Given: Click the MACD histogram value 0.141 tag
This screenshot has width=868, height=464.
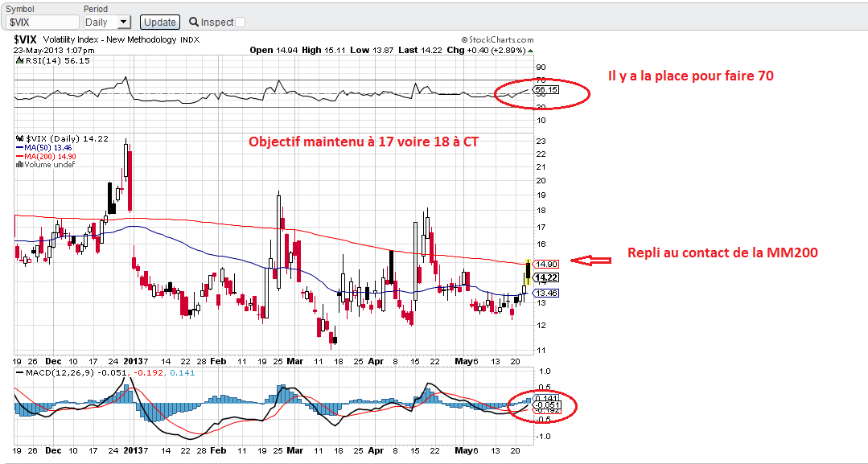Looking at the screenshot, I should 546,399.
